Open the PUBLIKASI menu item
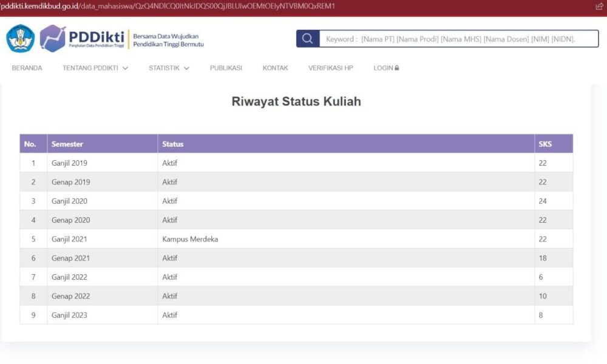 click(226, 68)
